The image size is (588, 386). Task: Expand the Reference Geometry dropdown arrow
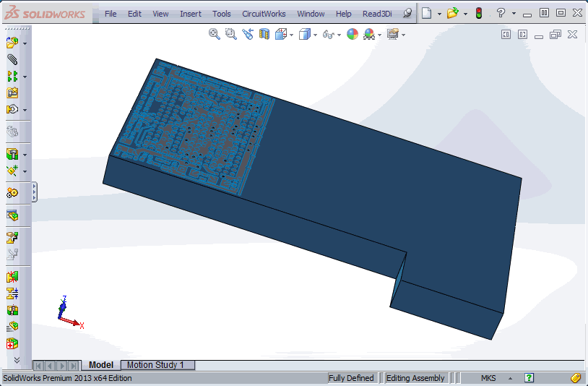[x=25, y=171]
